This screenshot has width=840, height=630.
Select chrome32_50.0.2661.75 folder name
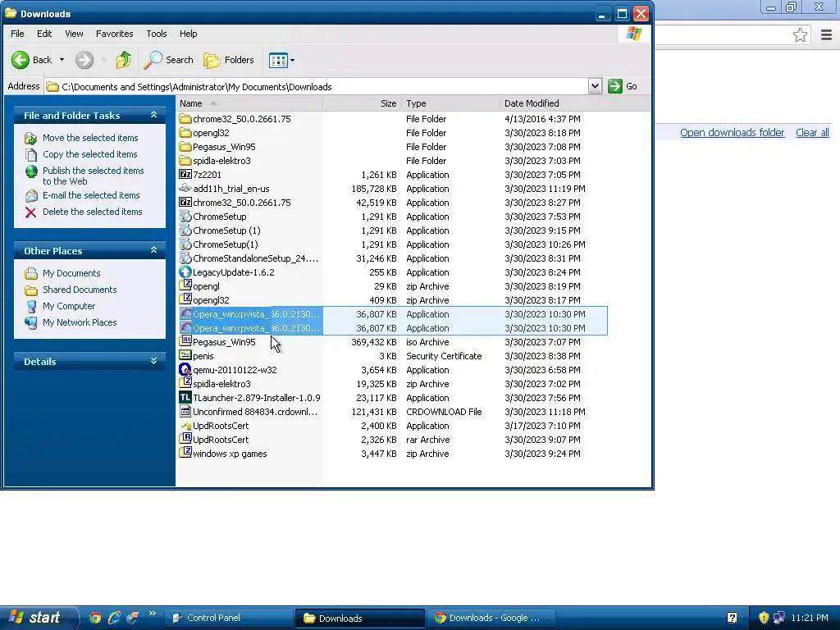point(242,119)
